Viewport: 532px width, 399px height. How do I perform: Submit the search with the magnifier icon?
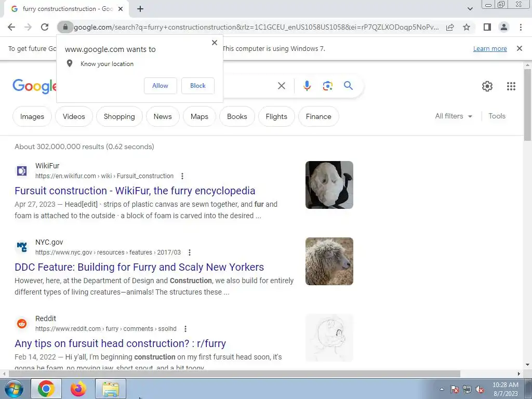coord(348,86)
